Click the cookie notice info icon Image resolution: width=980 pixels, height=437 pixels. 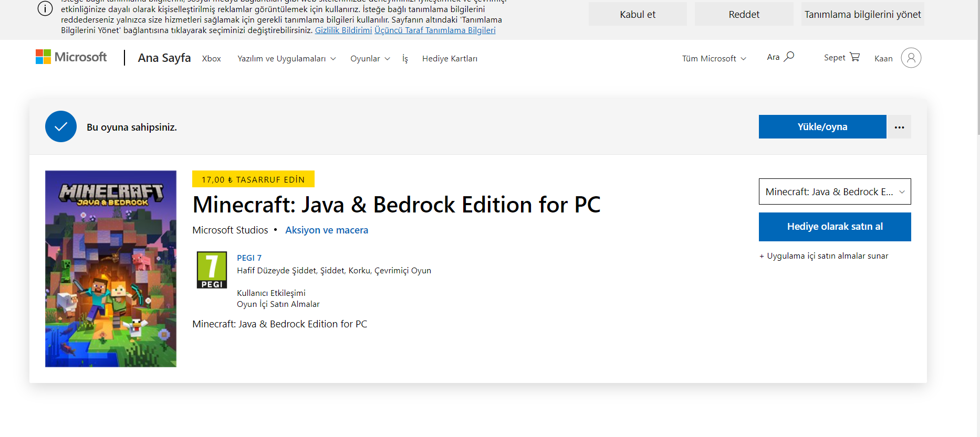(x=45, y=9)
